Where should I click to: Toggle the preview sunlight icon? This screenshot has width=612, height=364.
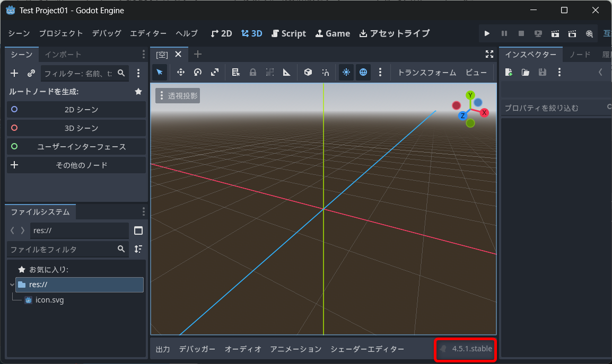click(x=346, y=73)
